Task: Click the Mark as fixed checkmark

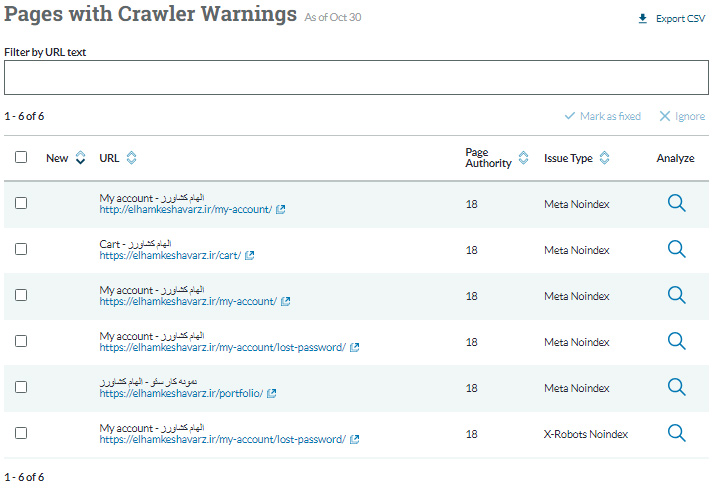Action: coord(570,116)
